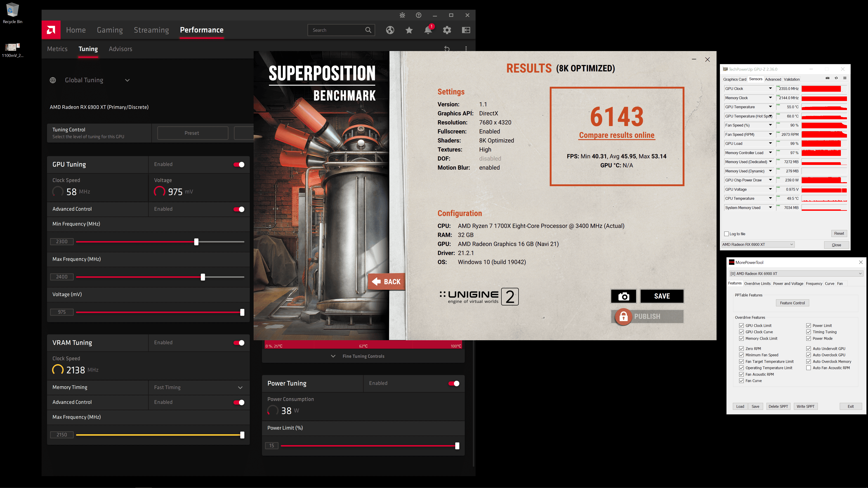Screen dimensions: 868x488
Task: Click the GPU-Z refresh icon
Action: [x=836, y=78]
